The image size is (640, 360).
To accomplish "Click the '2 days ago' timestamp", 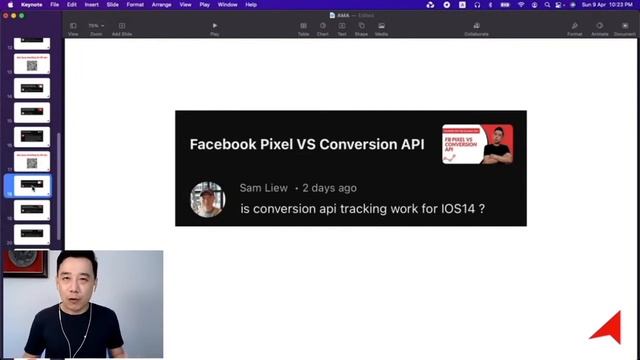I will coord(329,188).
